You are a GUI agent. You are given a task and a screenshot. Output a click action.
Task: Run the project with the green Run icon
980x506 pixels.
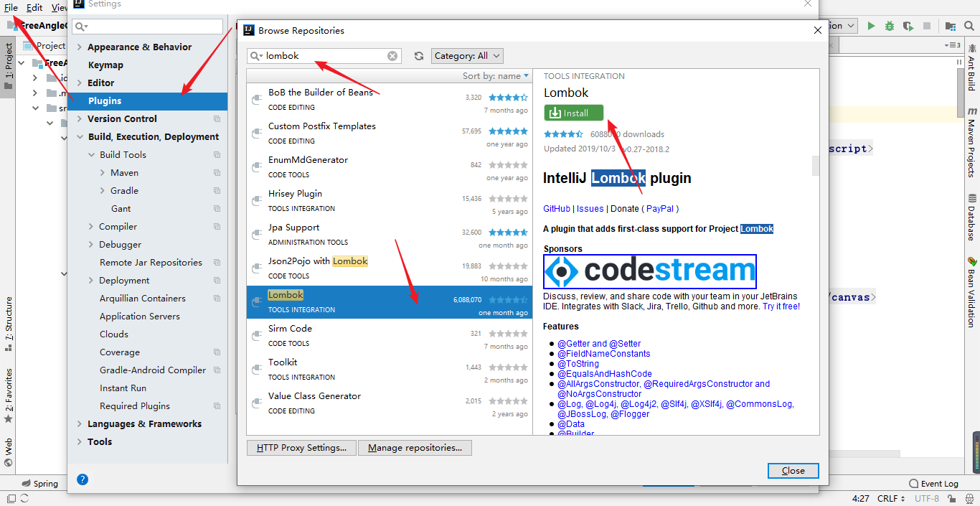pos(871,26)
